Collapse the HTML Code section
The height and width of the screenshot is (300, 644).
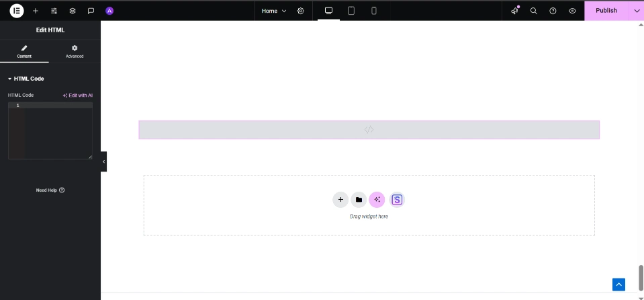tap(26, 79)
